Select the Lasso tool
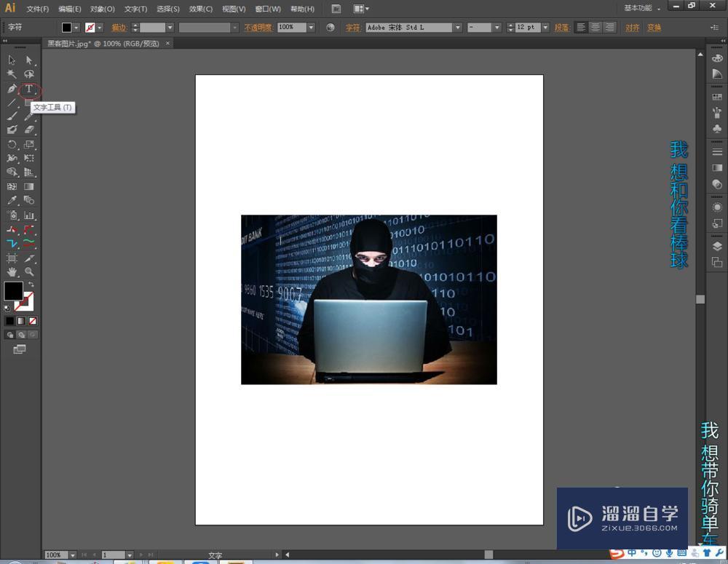The height and width of the screenshot is (564, 728). click(29, 74)
